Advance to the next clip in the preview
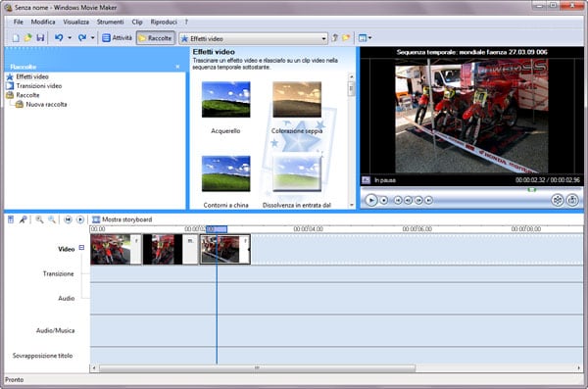 pyautogui.click(x=428, y=200)
